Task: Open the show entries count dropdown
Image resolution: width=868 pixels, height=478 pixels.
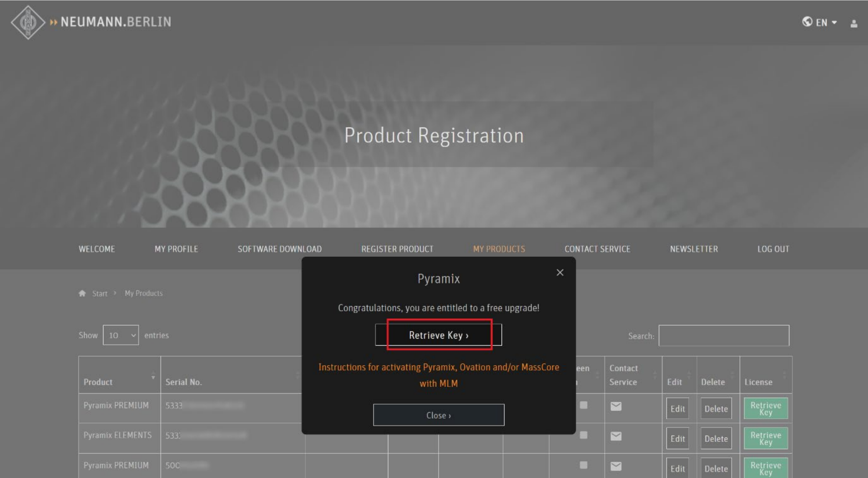Action: [x=121, y=335]
